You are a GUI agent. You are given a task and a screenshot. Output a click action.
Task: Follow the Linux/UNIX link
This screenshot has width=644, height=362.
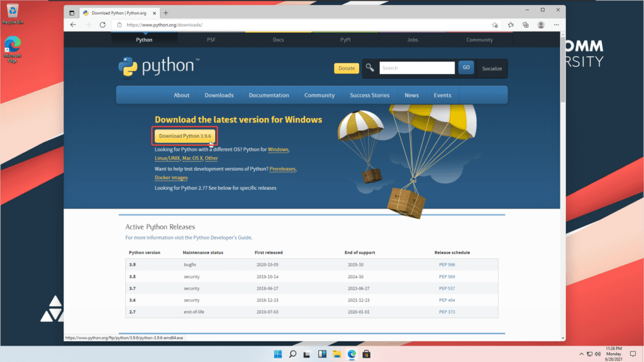tap(167, 158)
